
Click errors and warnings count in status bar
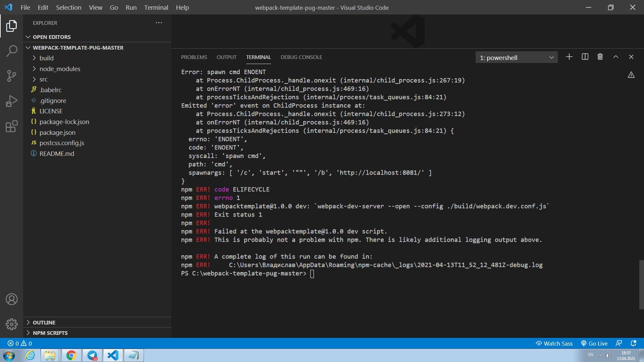pyautogui.click(x=20, y=343)
